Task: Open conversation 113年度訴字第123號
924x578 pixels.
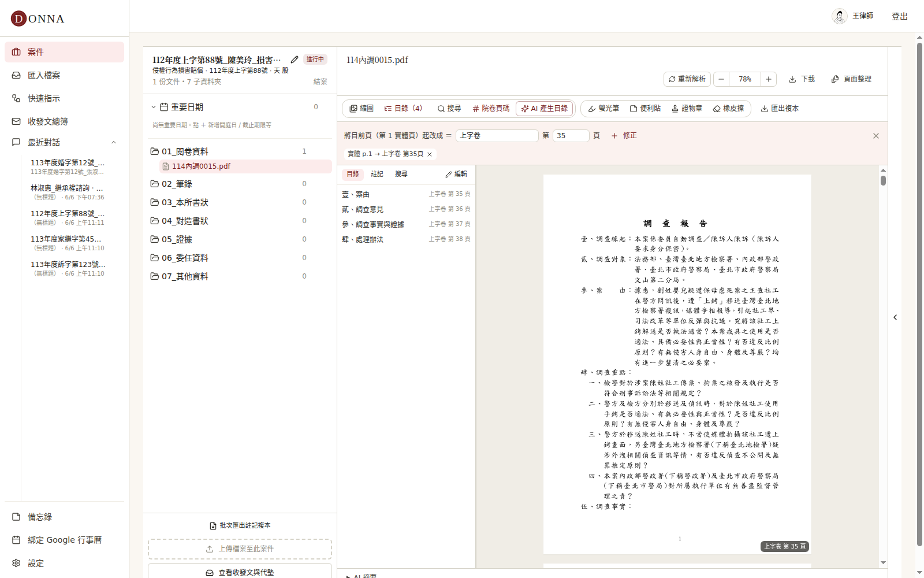Action: 68,268
